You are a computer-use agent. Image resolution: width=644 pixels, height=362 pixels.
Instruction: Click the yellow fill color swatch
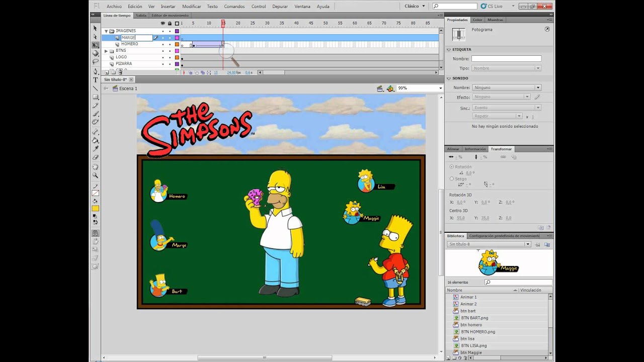[x=95, y=209]
